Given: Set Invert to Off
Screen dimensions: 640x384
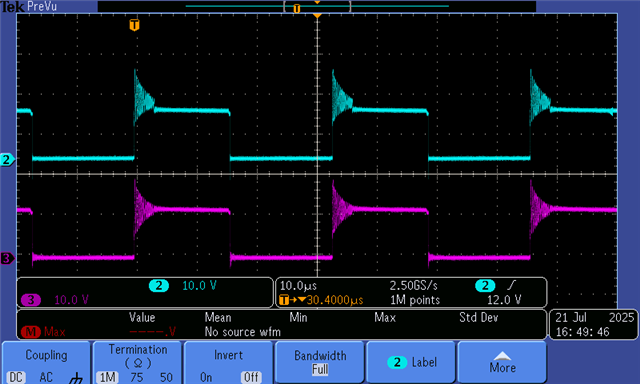Looking at the screenshot, I should coord(251,377).
